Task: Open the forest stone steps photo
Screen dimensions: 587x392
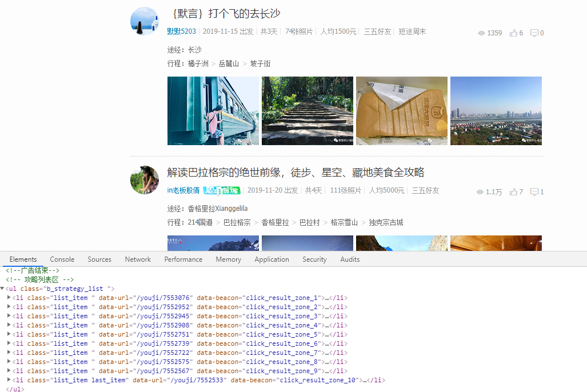Action: 308,111
